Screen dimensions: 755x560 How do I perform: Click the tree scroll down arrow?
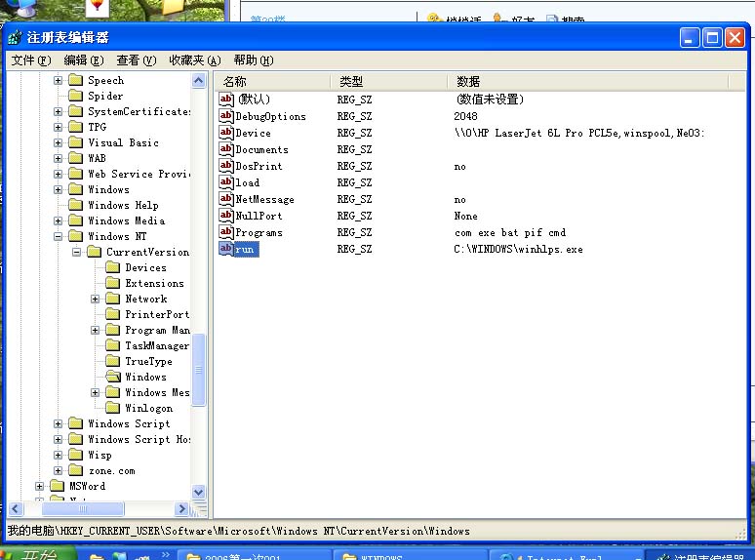pyautogui.click(x=198, y=492)
